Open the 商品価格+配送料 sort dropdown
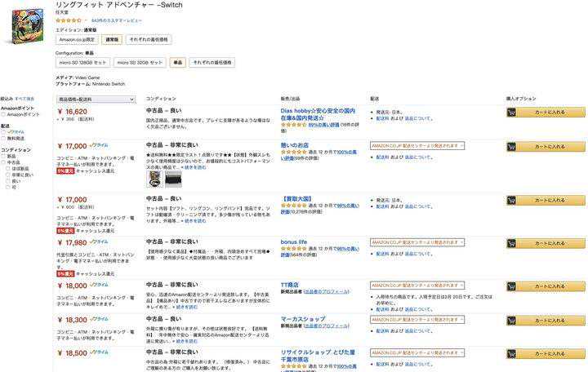 (96, 99)
